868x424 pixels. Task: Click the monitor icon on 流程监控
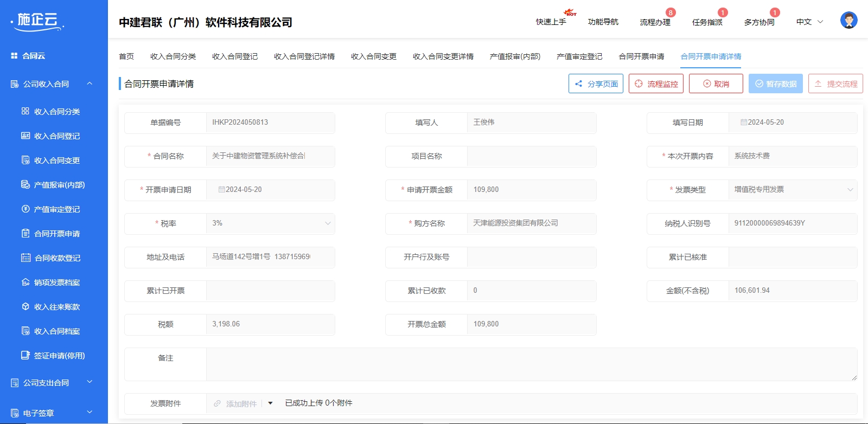point(639,84)
